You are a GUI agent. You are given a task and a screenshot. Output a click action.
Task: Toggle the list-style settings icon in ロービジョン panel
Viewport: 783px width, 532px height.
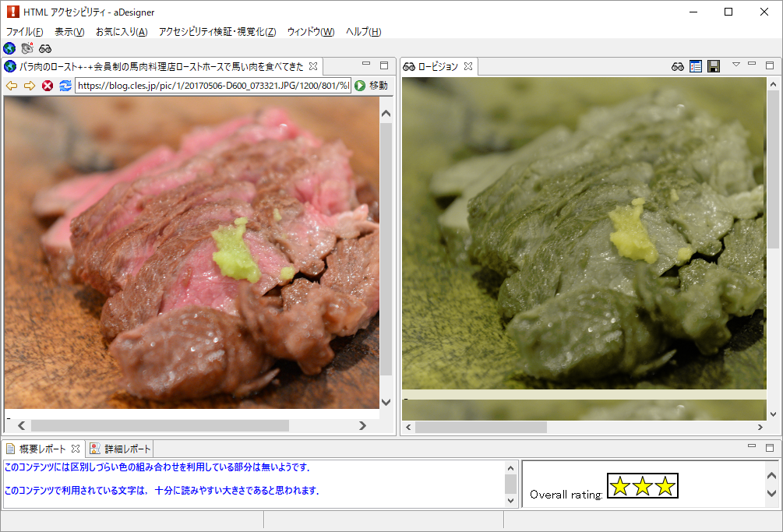pyautogui.click(x=696, y=67)
